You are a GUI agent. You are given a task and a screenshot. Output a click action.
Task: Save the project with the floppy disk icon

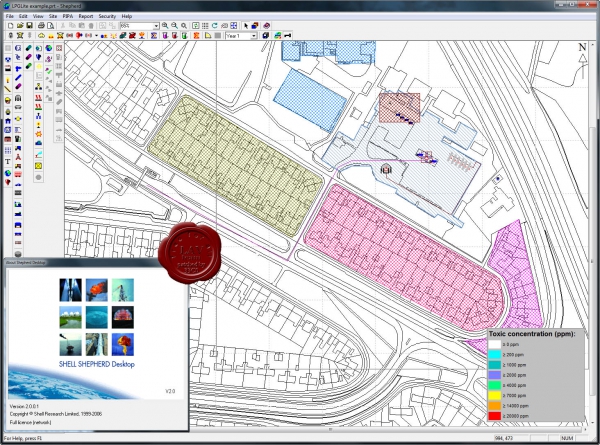[x=29, y=26]
